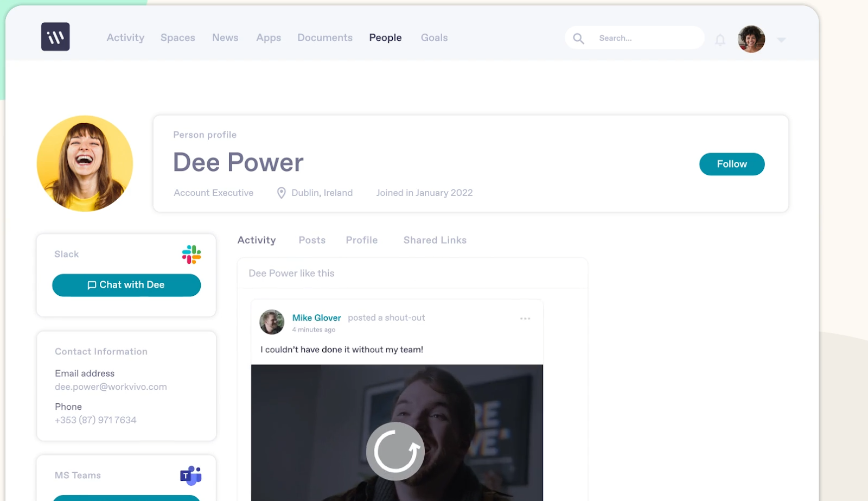Click the Dublin, Ireland location text

[322, 193]
